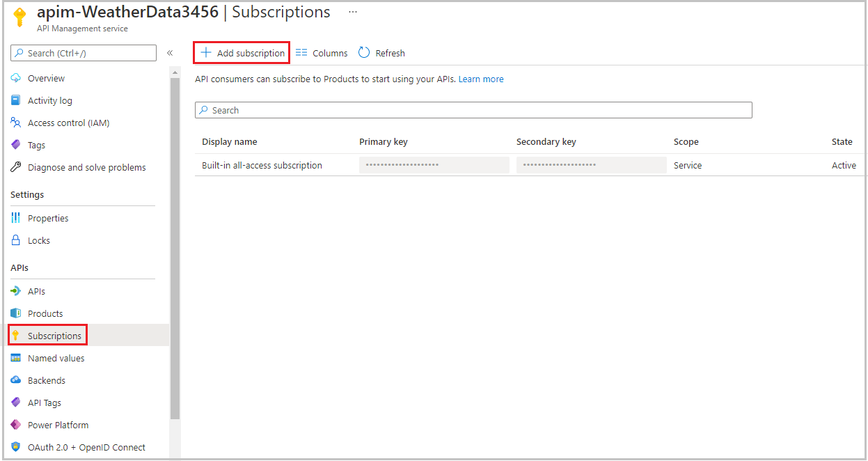Open the Columns selector

click(321, 52)
